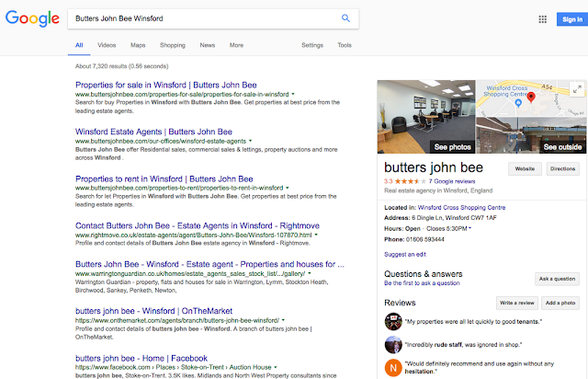
Task: Open search Tools
Action: pyautogui.click(x=345, y=45)
